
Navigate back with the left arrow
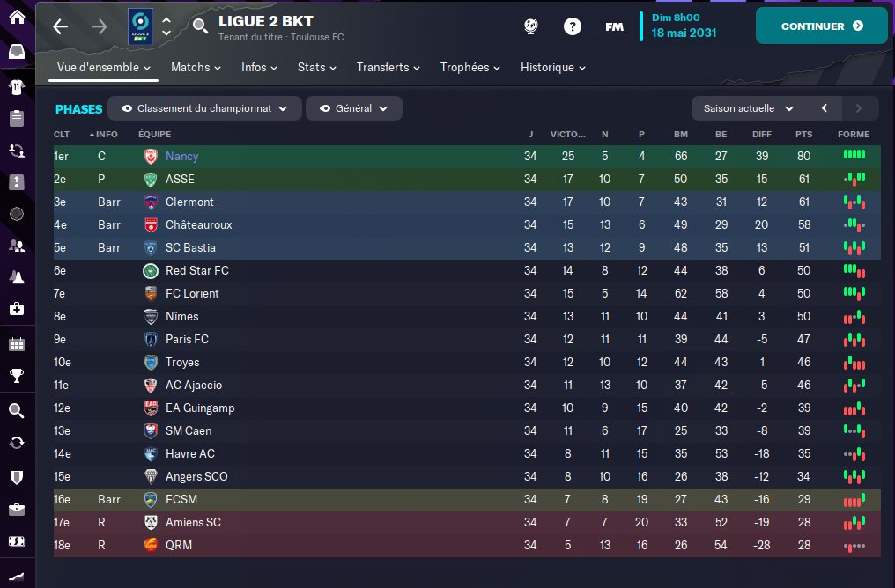(60, 26)
